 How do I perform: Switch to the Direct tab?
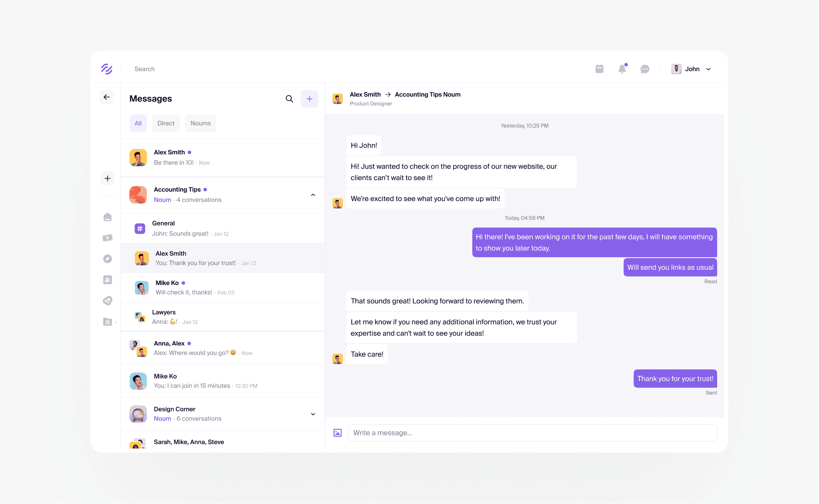[166, 124]
